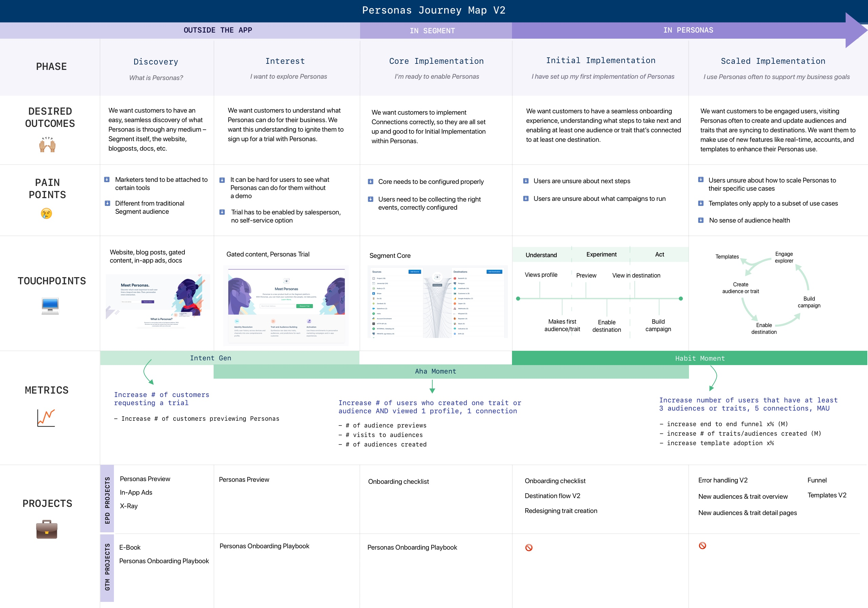The width and height of the screenshot is (868, 608).
Task: Click the Destination flow V2 project text
Action: click(552, 496)
